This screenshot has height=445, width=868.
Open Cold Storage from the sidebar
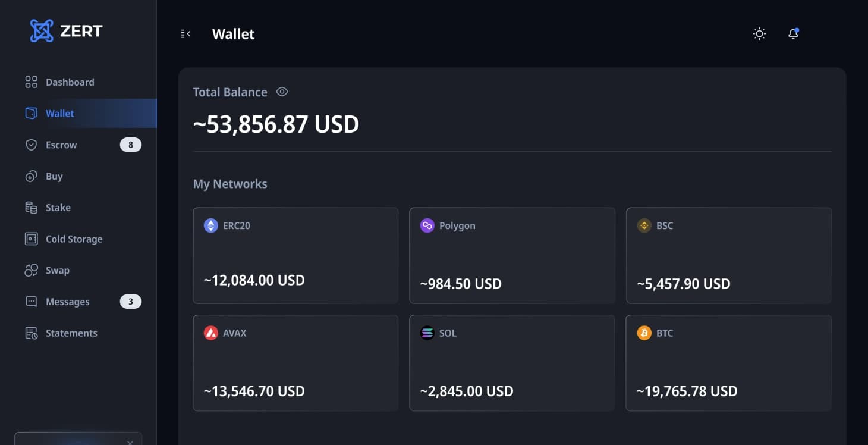(x=74, y=239)
